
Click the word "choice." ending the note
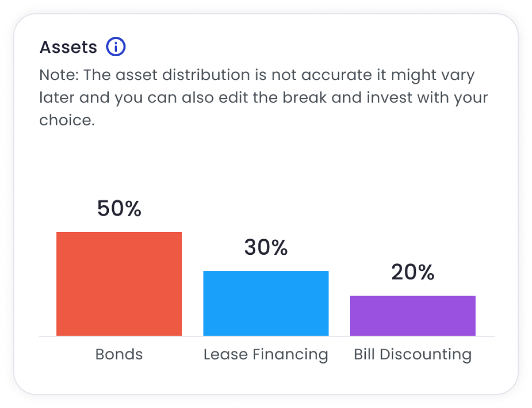67,120
